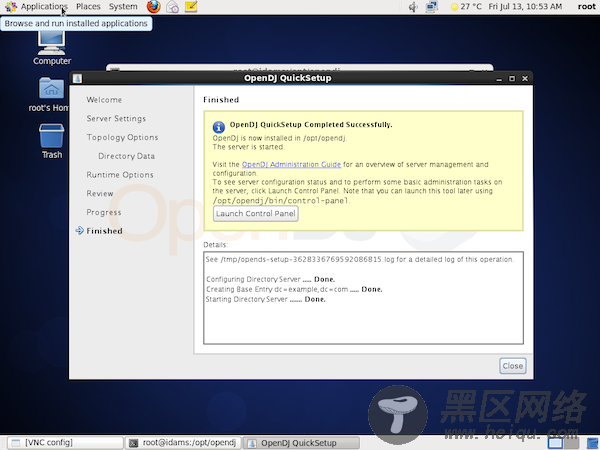Click the terminal window title bar behind QuickSetup

[299, 68]
